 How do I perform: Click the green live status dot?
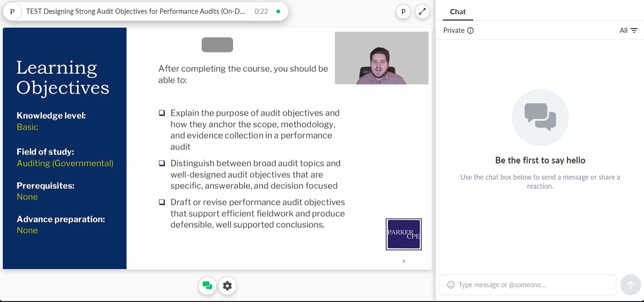point(278,11)
